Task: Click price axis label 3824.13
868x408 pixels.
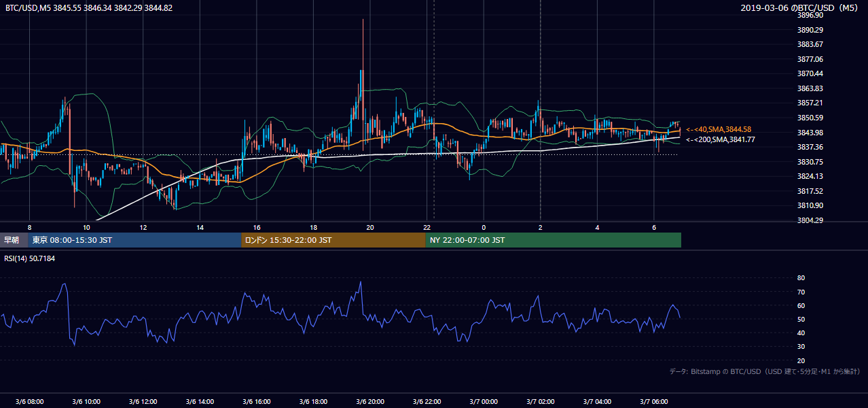Action: click(810, 176)
